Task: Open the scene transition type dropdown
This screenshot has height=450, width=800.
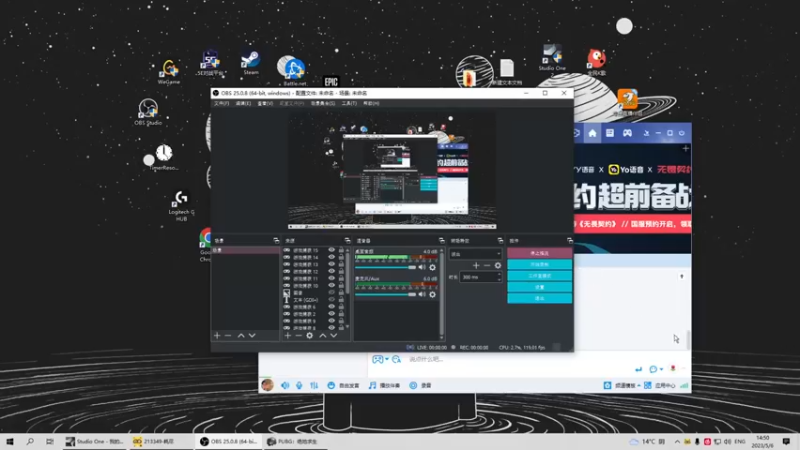Action: (475, 254)
